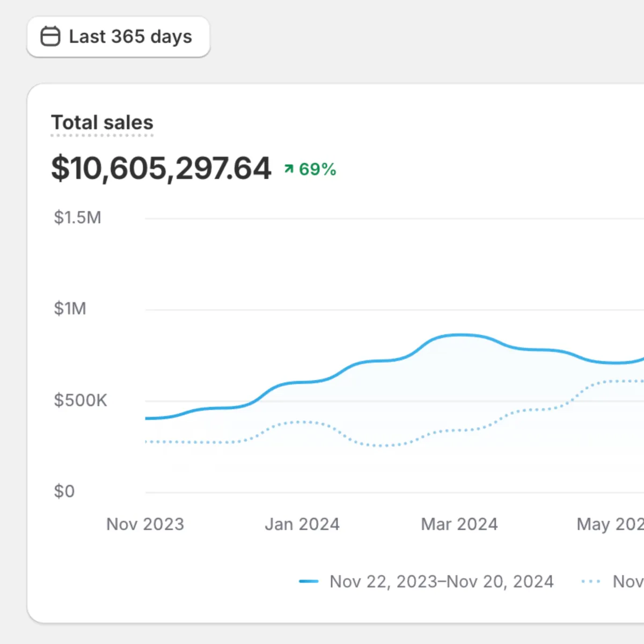Screen dimensions: 644x644
Task: Select the May 2024 x-axis label
Action: (610, 524)
